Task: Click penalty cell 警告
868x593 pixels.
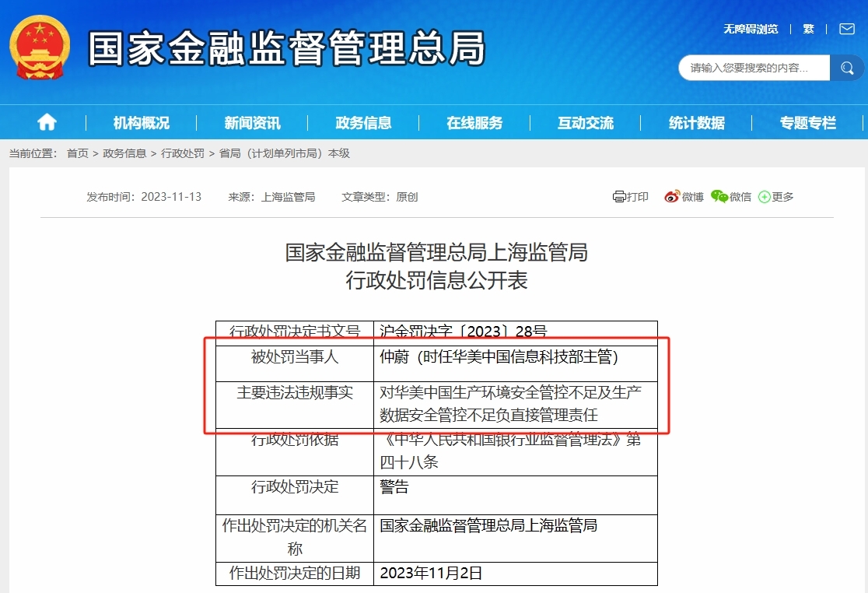Action: click(516, 495)
